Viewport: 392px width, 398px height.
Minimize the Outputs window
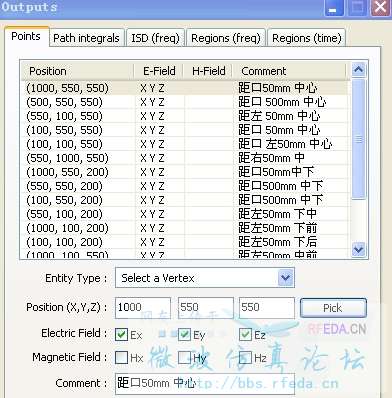[x=334, y=7]
